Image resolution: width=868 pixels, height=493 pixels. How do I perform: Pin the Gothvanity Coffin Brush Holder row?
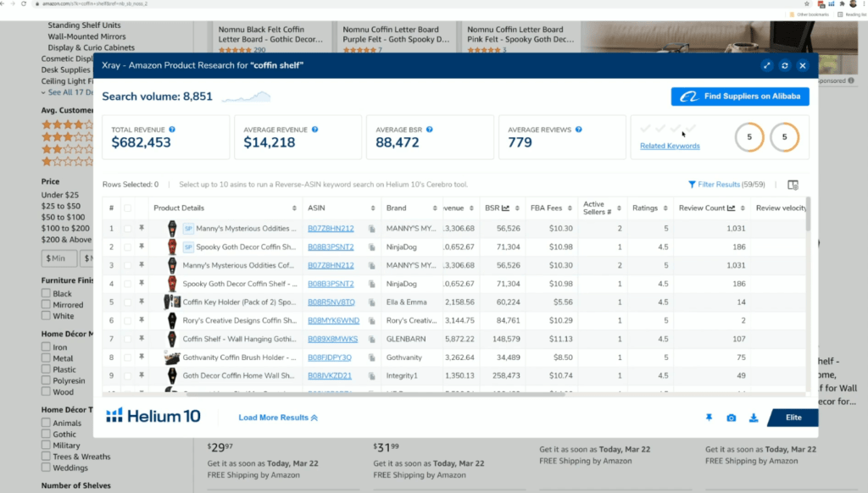(142, 357)
